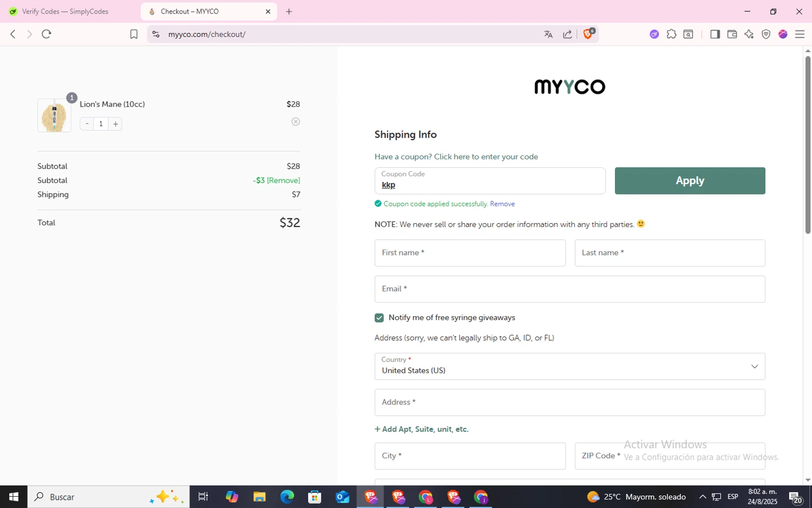The height and width of the screenshot is (508, 812).
Task: Click the Lion's Mane product thumbnail
Action: 54,115
